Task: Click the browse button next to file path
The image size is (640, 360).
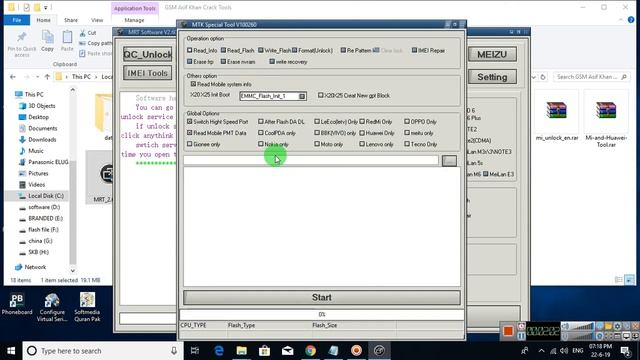Action: [x=449, y=161]
